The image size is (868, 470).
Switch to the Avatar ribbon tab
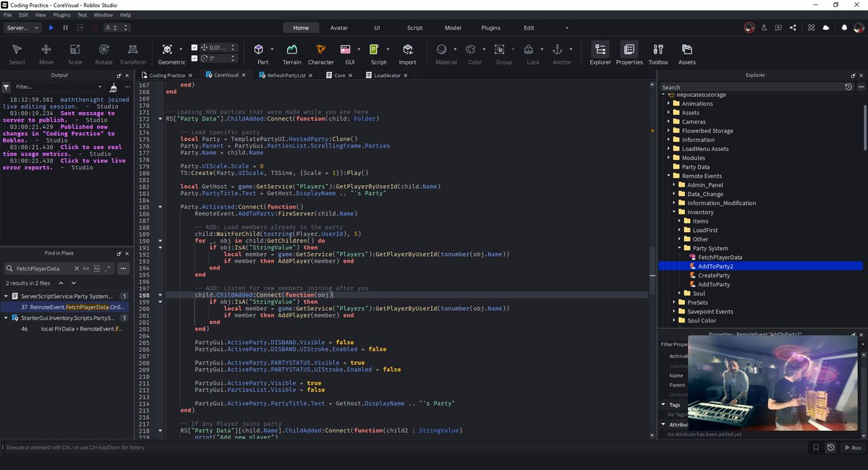[339, 27]
